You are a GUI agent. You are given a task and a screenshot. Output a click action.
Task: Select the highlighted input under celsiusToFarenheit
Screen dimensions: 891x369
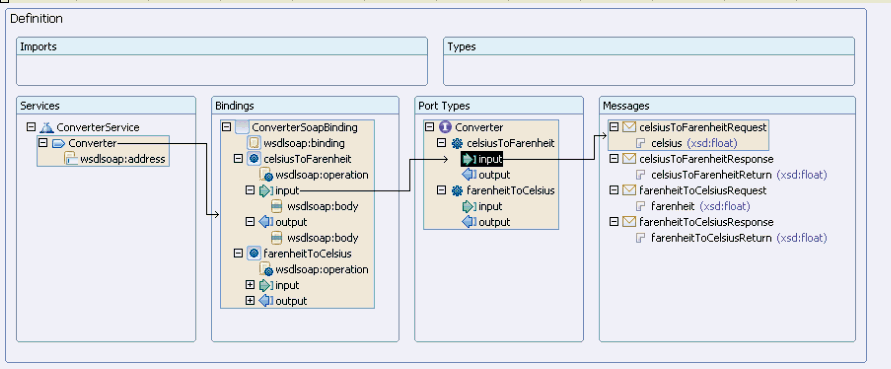point(482,159)
